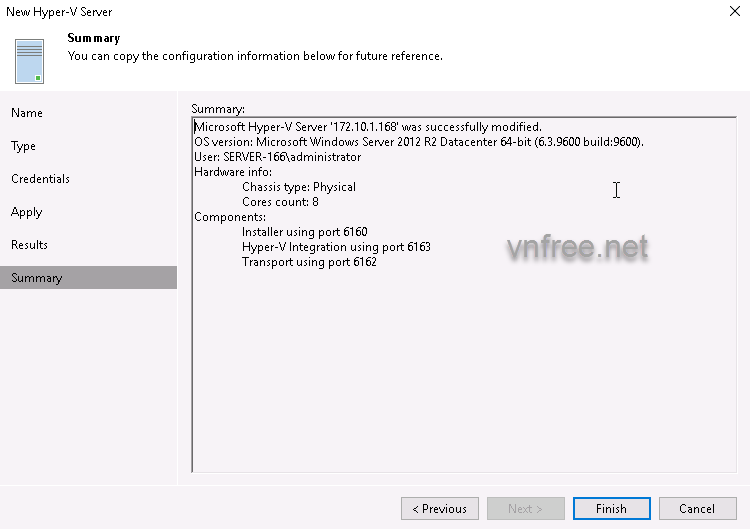Click the disabled Next button
This screenshot has width=750, height=529.
[526, 508]
